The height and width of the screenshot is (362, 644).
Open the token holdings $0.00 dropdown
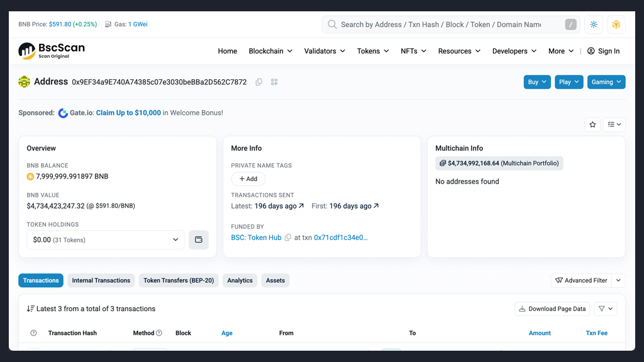pos(106,239)
